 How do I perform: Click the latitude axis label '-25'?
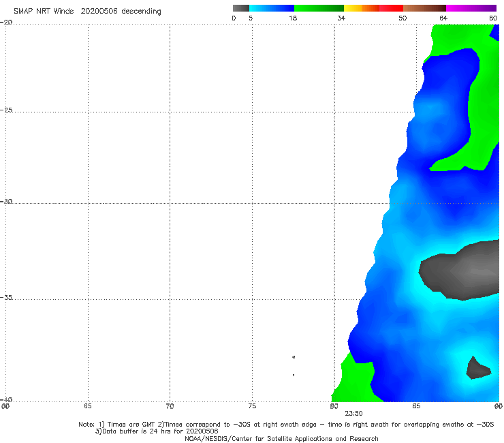point(6,110)
